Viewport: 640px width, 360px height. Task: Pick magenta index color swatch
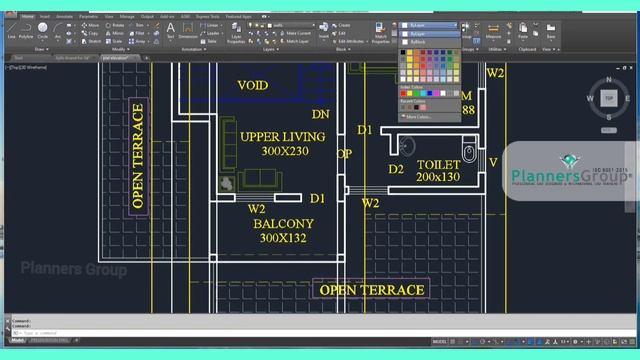click(x=436, y=94)
